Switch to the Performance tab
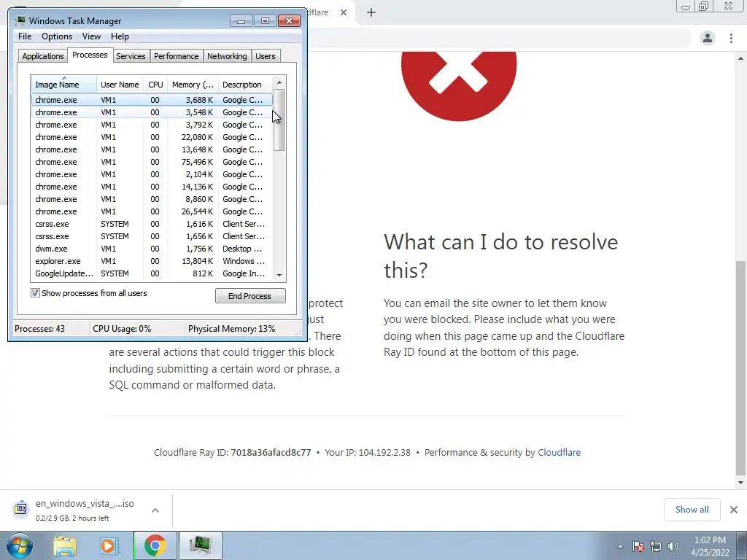The width and height of the screenshot is (747, 560). [x=177, y=56]
